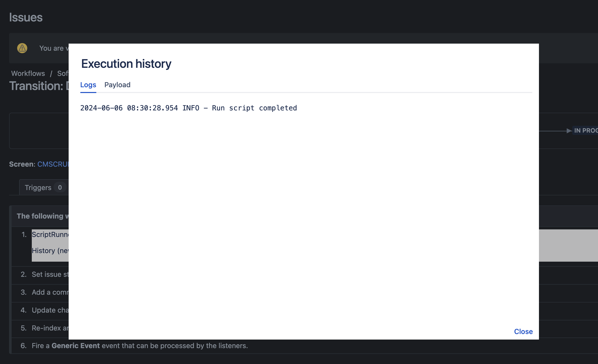Click the 'Execution history' dialog title

[126, 64]
